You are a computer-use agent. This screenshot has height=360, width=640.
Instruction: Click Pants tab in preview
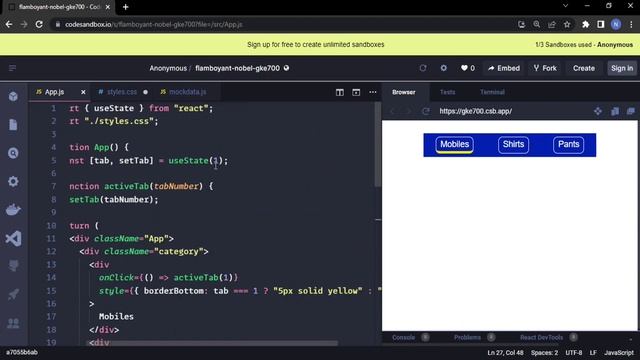[568, 144]
